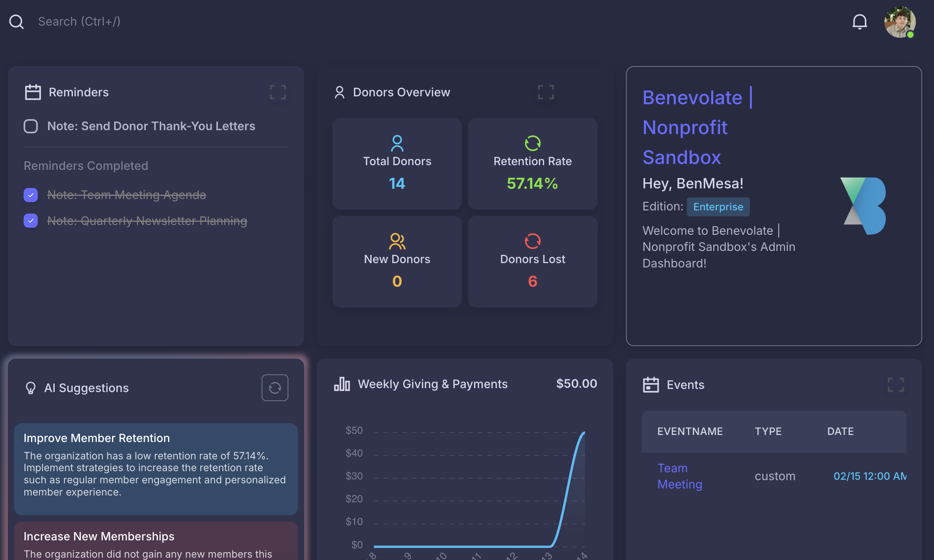Viewport: 934px width, 560px height.
Task: Sort by EVENTNAME column header
Action: [x=690, y=431]
